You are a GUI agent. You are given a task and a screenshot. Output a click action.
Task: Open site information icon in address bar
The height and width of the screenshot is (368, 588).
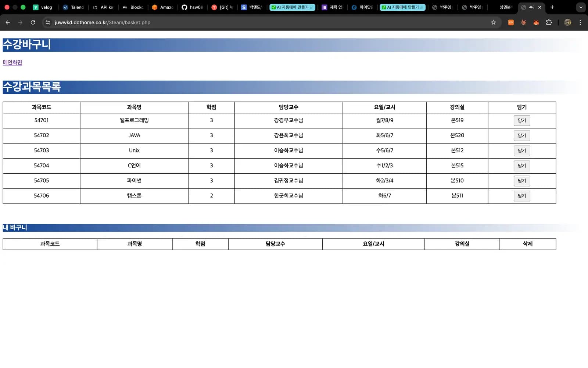tap(48, 22)
